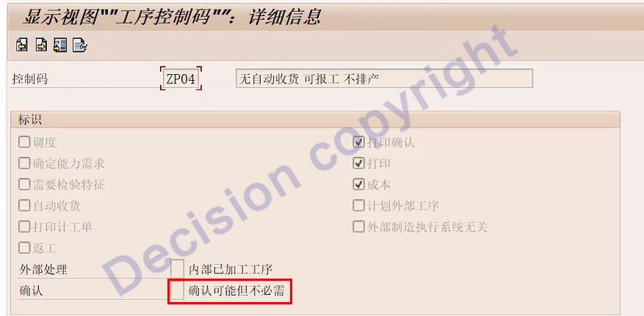Toggle the 返工 checkbox
Viewport: 644px width, 316px height.
25,248
